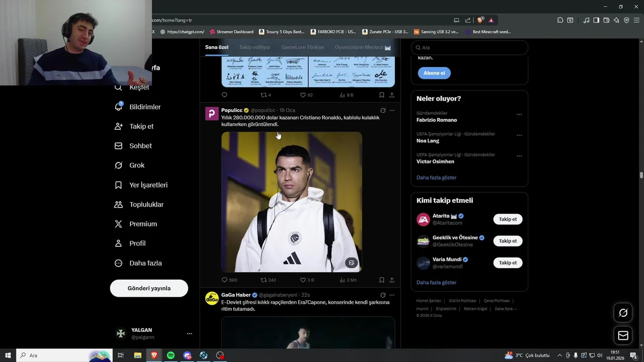
Task: Open Bildirimler notifications
Action: click(138, 107)
